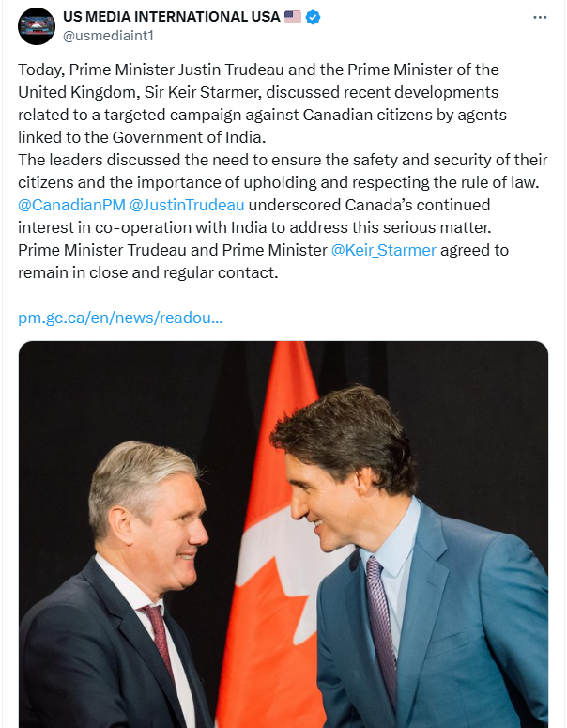This screenshot has height=728, width=567.
Task: Open the attached photo of two leaders
Action: (x=283, y=534)
